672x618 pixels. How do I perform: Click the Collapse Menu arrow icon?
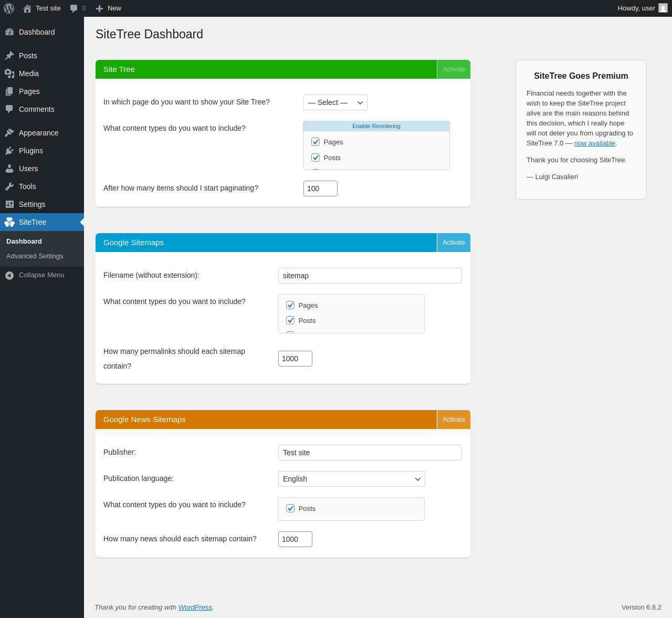(x=9, y=275)
